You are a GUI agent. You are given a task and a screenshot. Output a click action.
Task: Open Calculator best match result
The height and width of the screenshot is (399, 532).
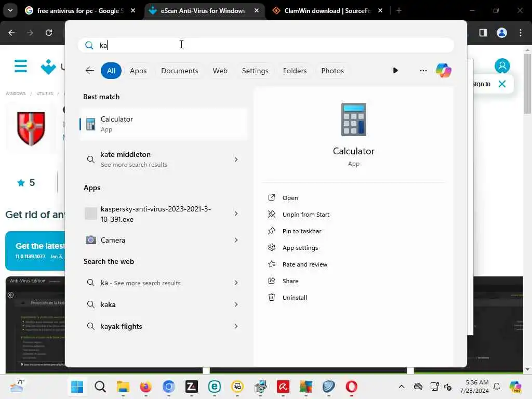pyautogui.click(x=164, y=124)
